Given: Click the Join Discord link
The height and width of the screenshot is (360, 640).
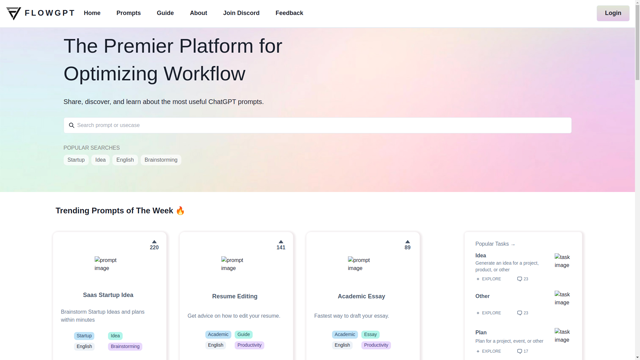Looking at the screenshot, I should point(241,13).
